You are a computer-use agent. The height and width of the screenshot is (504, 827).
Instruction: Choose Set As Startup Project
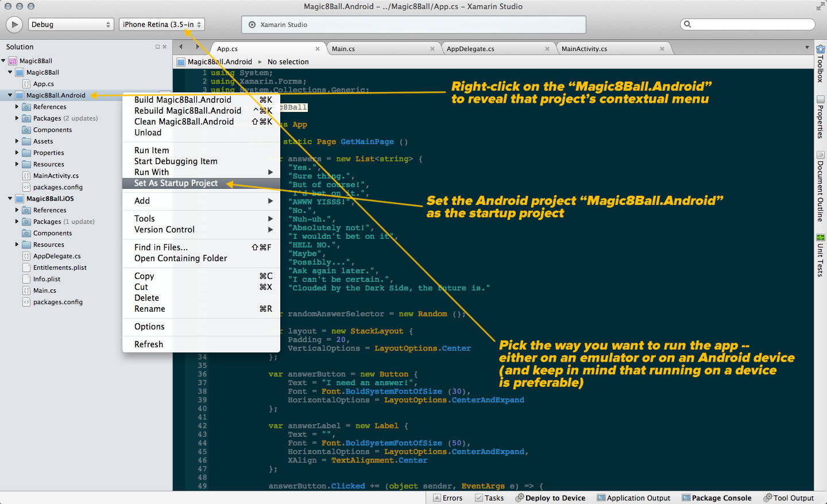[x=202, y=183]
